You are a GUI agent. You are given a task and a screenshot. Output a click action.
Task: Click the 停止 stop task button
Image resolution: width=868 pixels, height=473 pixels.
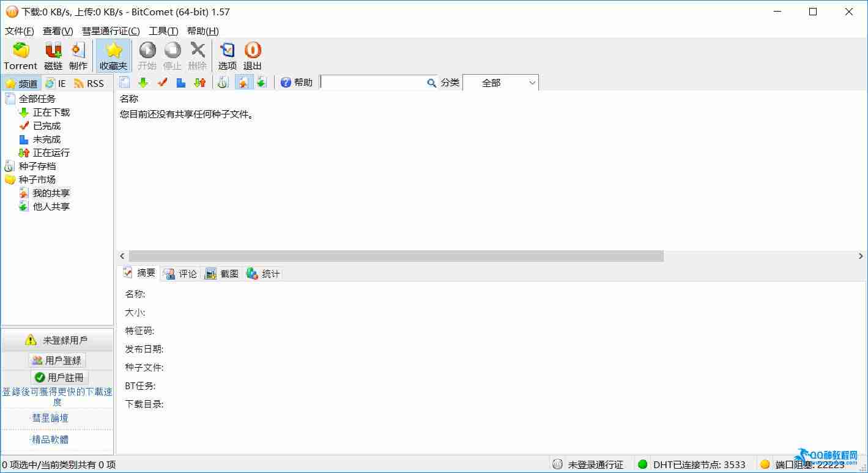pos(172,56)
